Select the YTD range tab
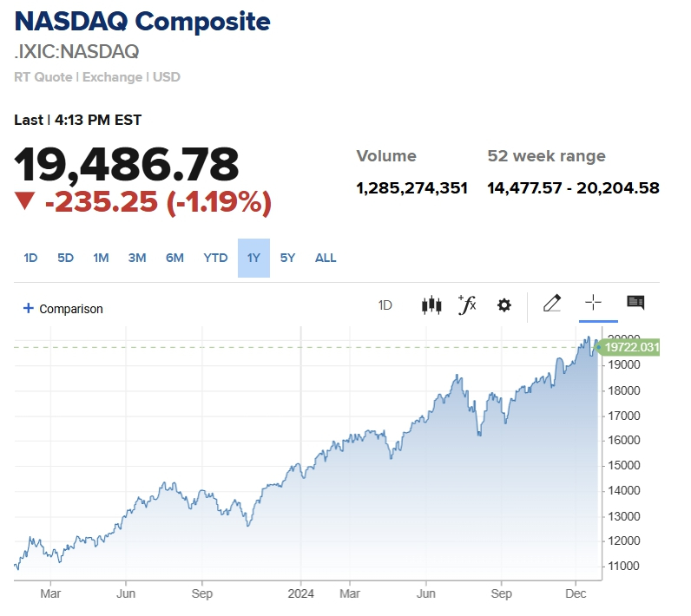This screenshot has height=616, width=691. [x=215, y=258]
